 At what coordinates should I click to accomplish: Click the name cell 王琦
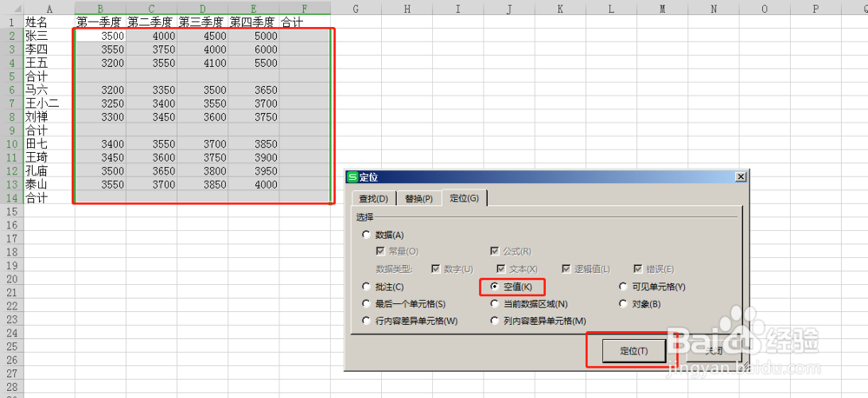(49, 157)
